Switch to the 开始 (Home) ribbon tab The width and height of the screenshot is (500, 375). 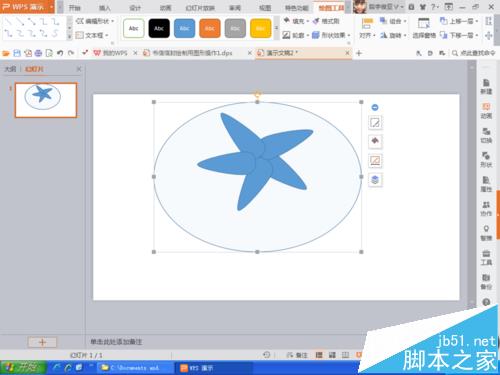tap(75, 8)
